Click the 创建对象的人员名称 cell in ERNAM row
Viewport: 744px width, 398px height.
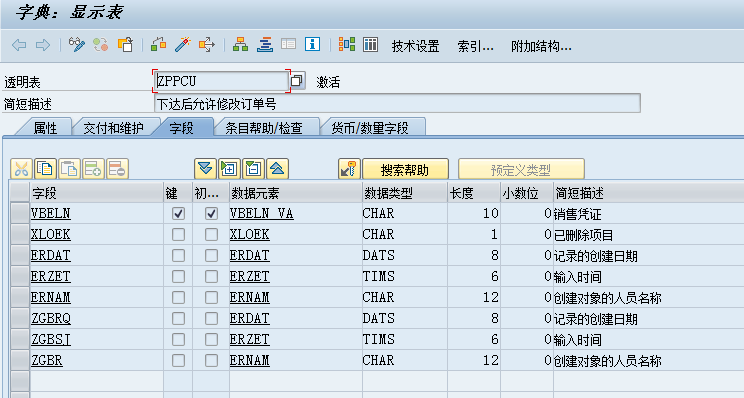click(x=648, y=298)
